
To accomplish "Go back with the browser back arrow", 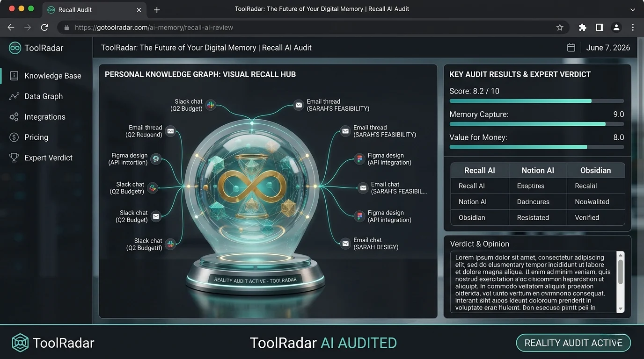I will click(11, 28).
